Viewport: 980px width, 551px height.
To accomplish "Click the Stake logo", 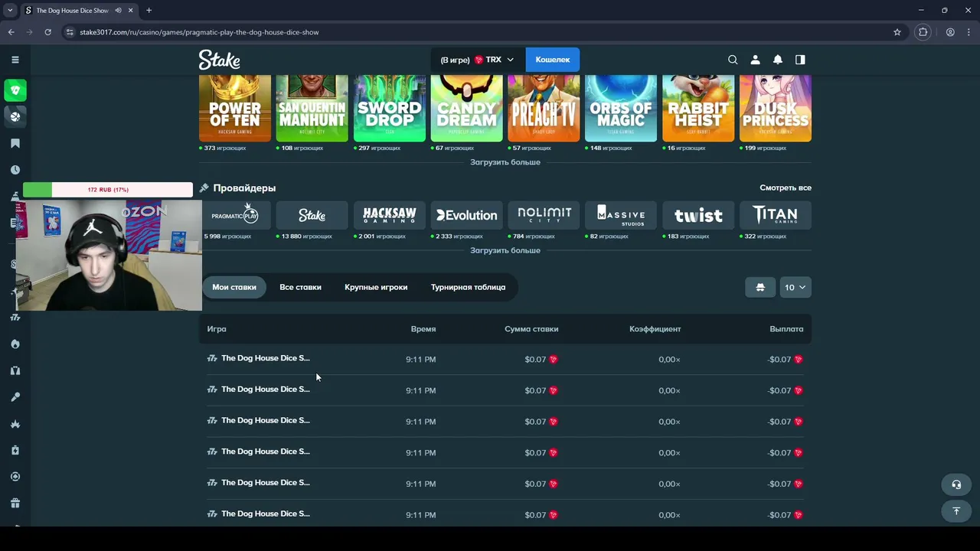I will pyautogui.click(x=220, y=60).
